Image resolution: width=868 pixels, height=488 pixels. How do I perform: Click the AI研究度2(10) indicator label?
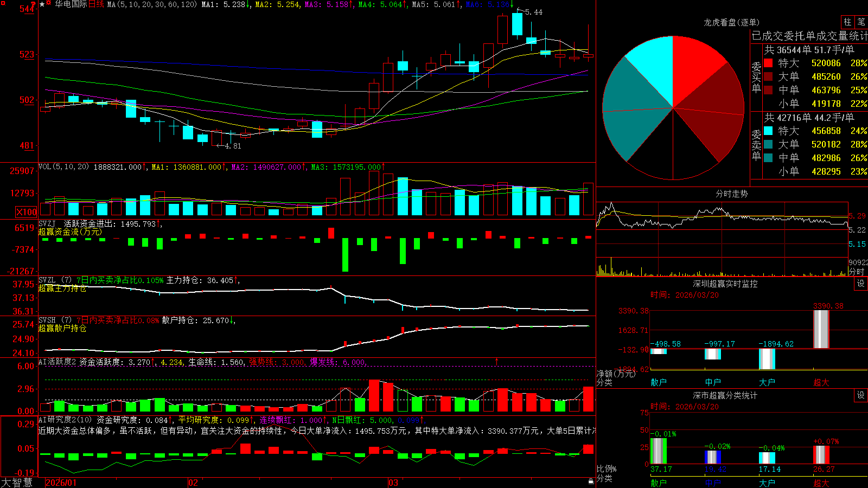pyautogui.click(x=65, y=420)
